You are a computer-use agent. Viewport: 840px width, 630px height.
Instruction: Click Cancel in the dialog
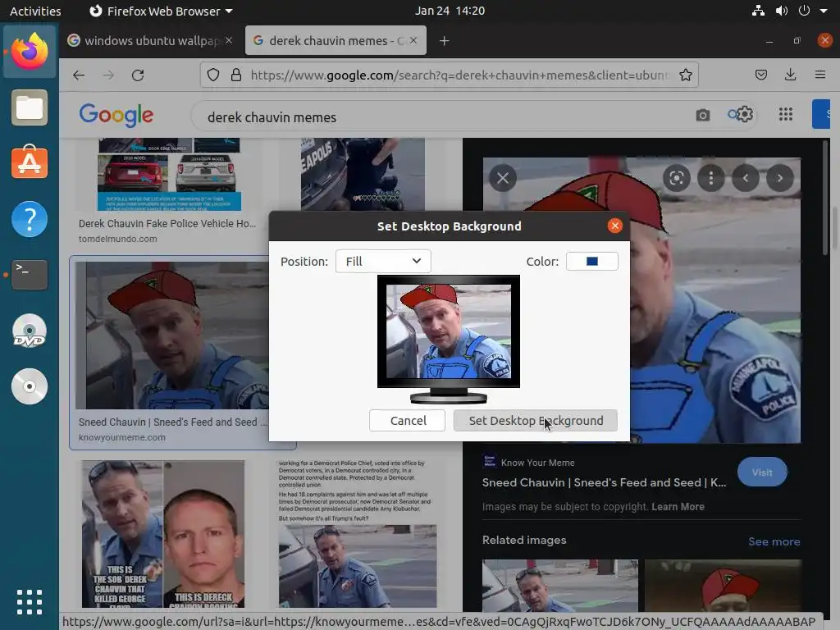click(x=407, y=421)
